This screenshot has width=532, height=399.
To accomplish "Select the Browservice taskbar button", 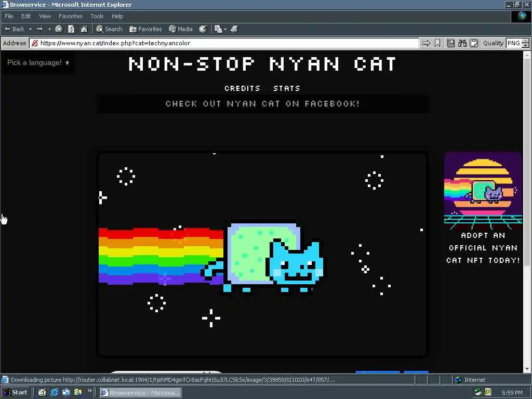I will [140, 393].
